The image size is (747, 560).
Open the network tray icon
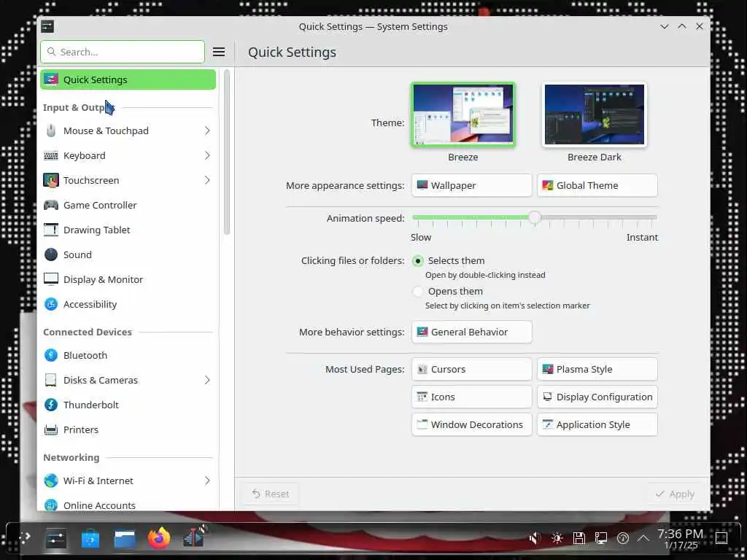pyautogui.click(x=601, y=539)
